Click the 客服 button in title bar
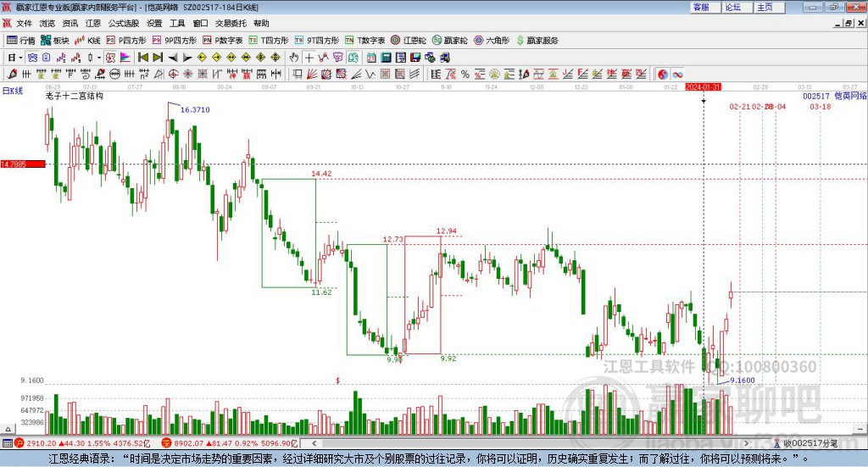Viewport: 868px width, 467px height. [705, 7]
